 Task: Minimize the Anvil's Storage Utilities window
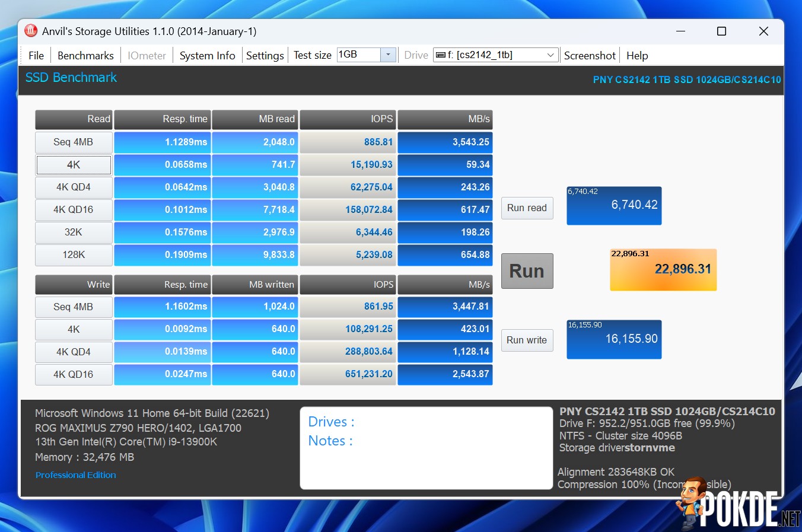pyautogui.click(x=680, y=31)
